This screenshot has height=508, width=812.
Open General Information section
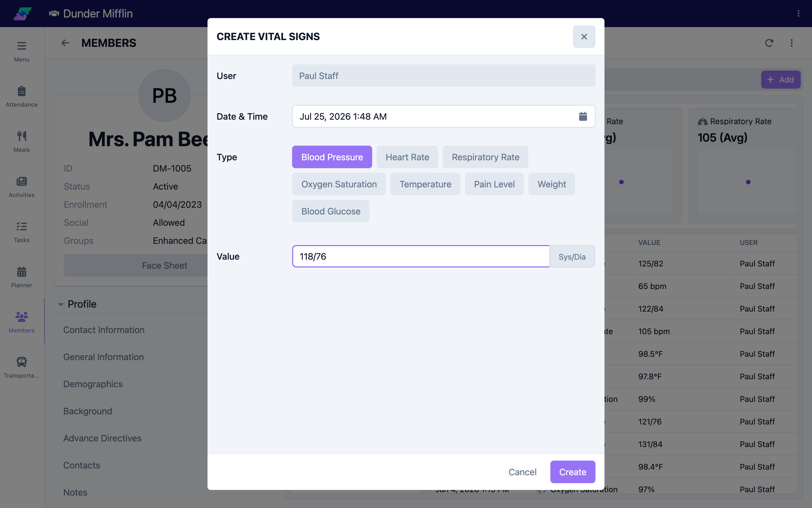pyautogui.click(x=103, y=357)
